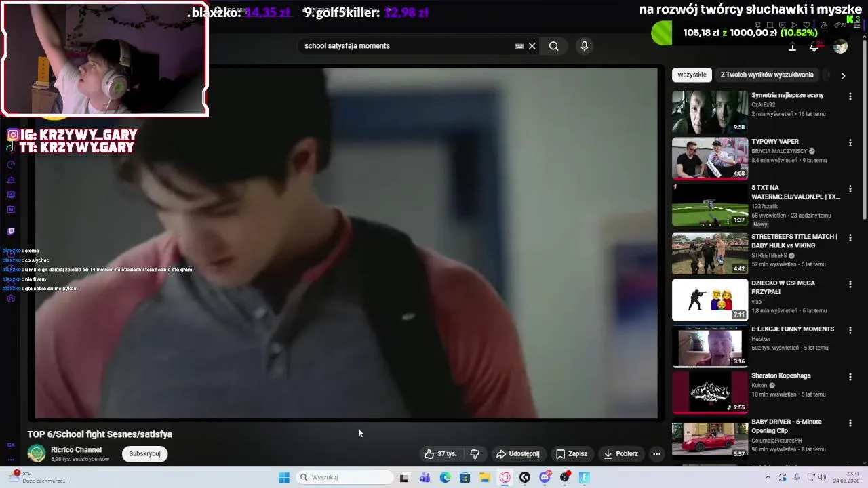Open options for '5 TXT NA WATERMC.EU' video

click(850, 188)
